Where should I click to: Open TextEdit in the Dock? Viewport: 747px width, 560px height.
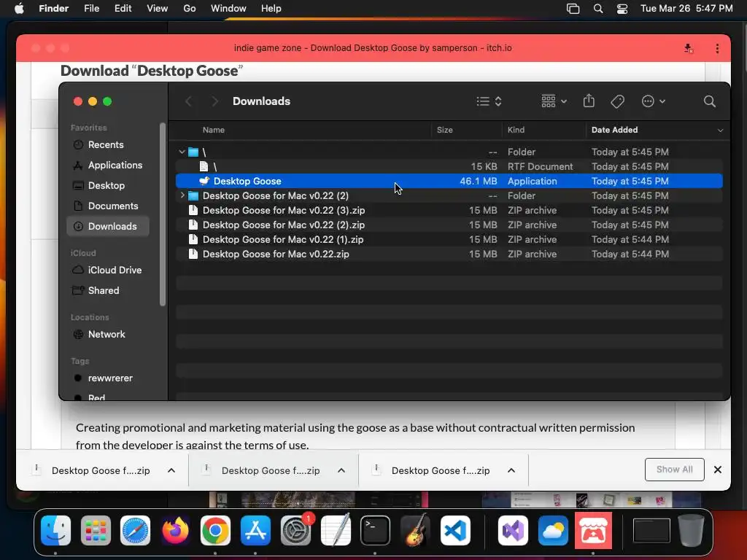(336, 530)
